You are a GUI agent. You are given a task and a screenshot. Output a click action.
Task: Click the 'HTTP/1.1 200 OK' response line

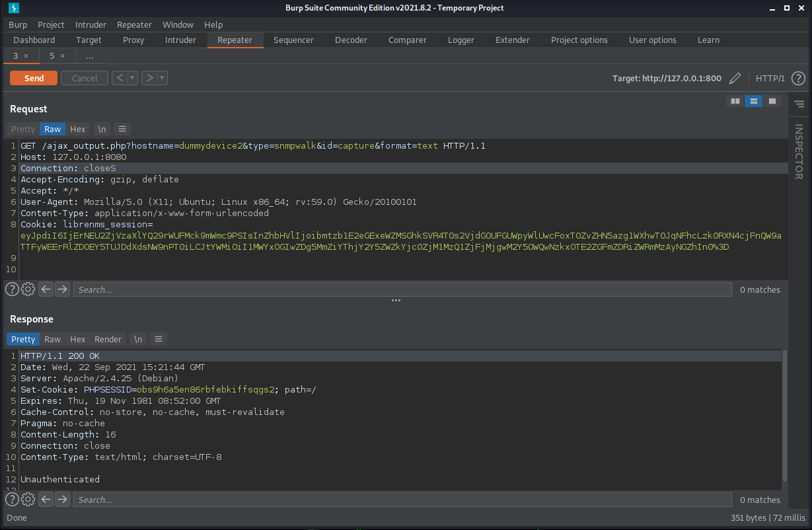pyautogui.click(x=60, y=356)
